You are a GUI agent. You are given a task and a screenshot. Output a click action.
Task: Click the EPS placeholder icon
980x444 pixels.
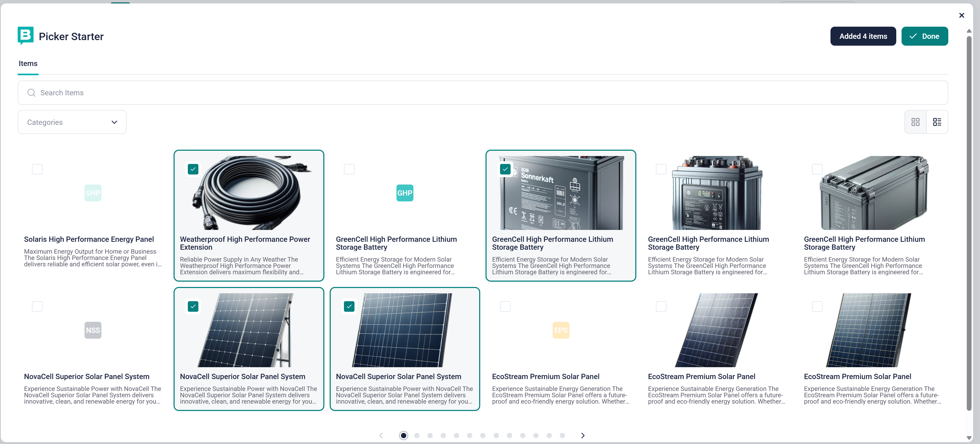561,330
